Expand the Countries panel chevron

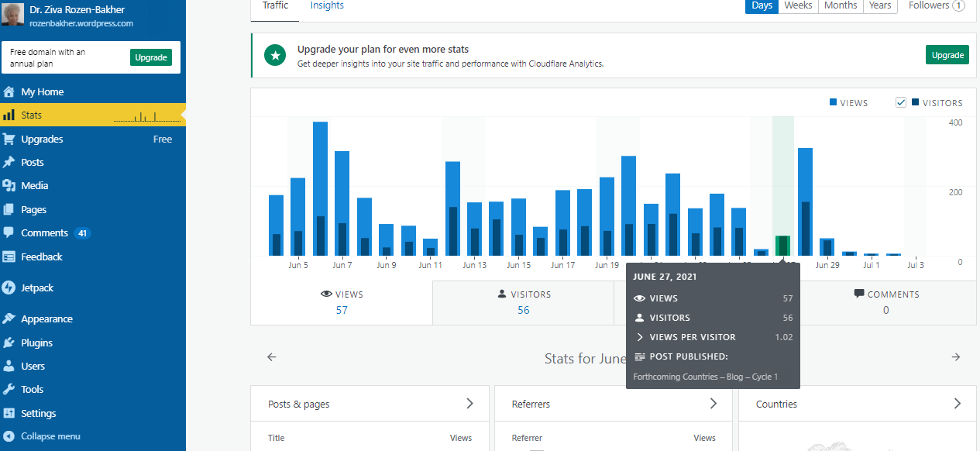958,404
